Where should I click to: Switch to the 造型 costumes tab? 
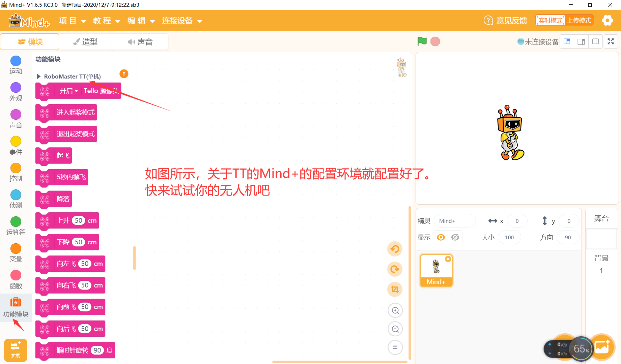[x=85, y=42]
